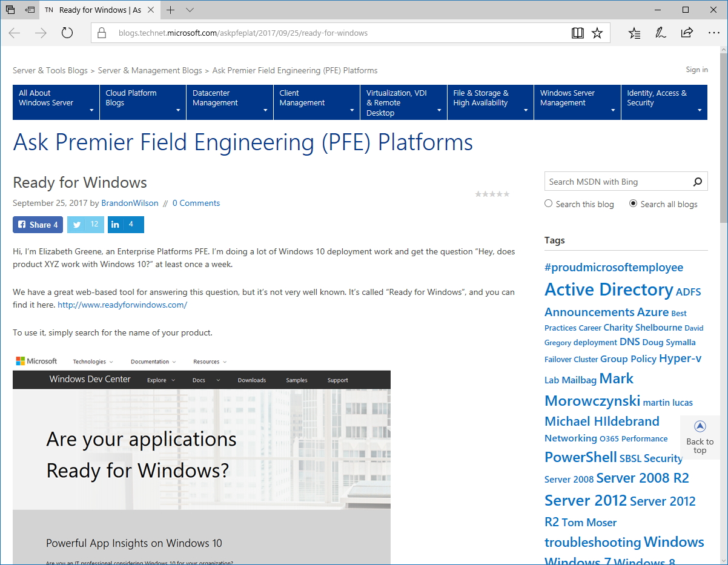Add this page to favorites via star icon
728x565 pixels.
pyautogui.click(x=597, y=33)
